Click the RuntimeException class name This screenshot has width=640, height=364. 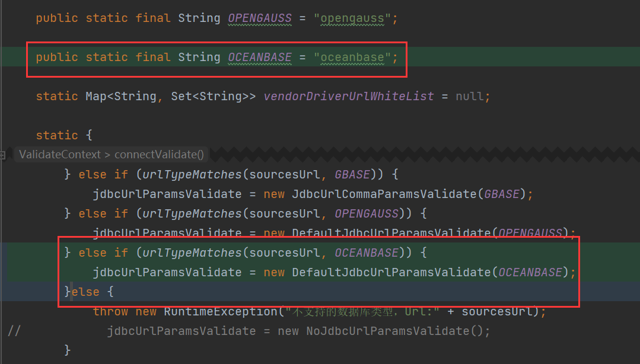(221, 311)
